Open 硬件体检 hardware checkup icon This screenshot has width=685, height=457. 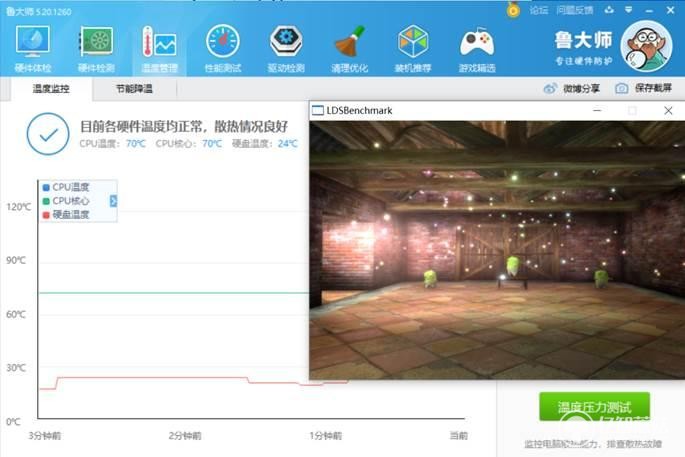pyautogui.click(x=33, y=48)
